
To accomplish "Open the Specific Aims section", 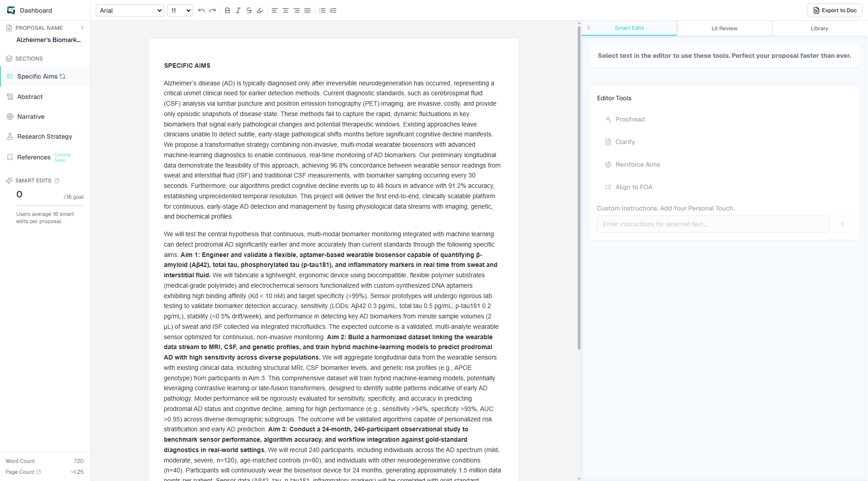I will coord(45,76).
